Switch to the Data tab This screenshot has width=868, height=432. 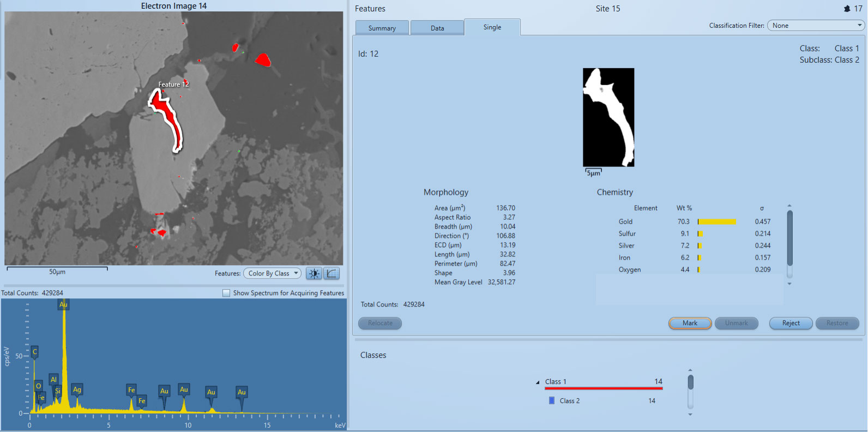437,28
